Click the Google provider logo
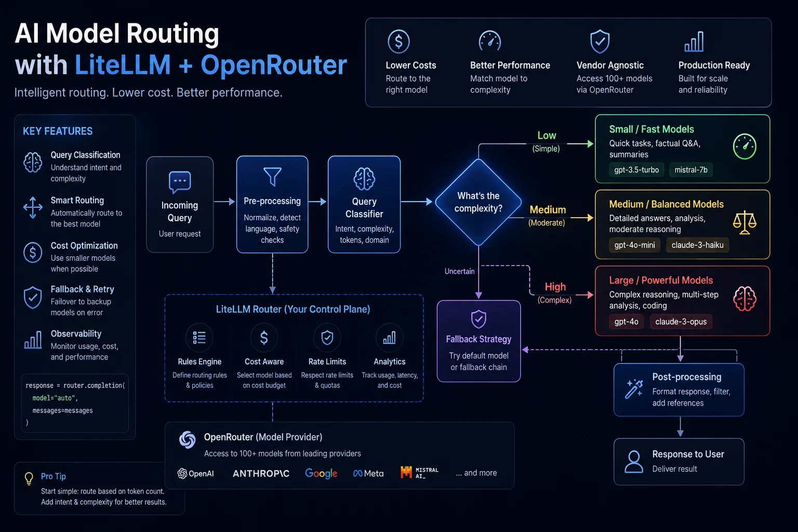This screenshot has width=798, height=532. coord(321,473)
